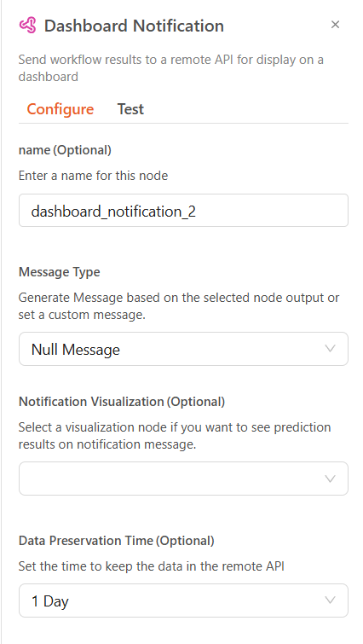Click the Data Preservation Time (Optional) label

pyautogui.click(x=117, y=541)
